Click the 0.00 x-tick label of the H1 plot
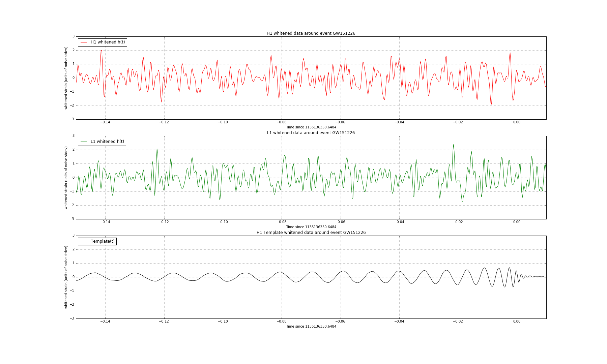 pyautogui.click(x=517, y=122)
